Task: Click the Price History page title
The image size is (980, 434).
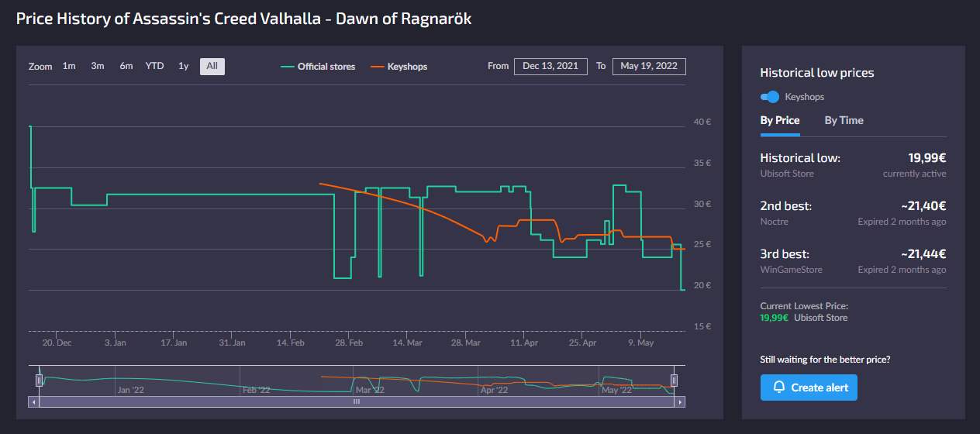Action: click(x=244, y=19)
